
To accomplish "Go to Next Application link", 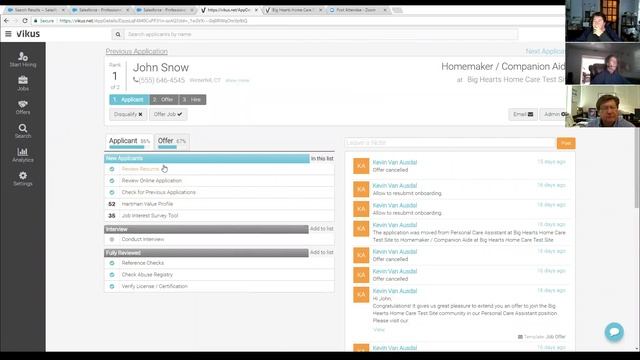I will (x=545, y=51).
